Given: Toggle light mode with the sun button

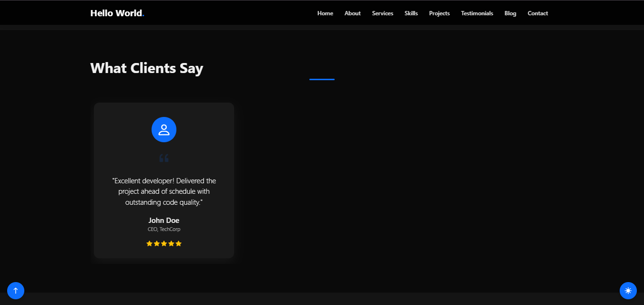Looking at the screenshot, I should pyautogui.click(x=628, y=290).
